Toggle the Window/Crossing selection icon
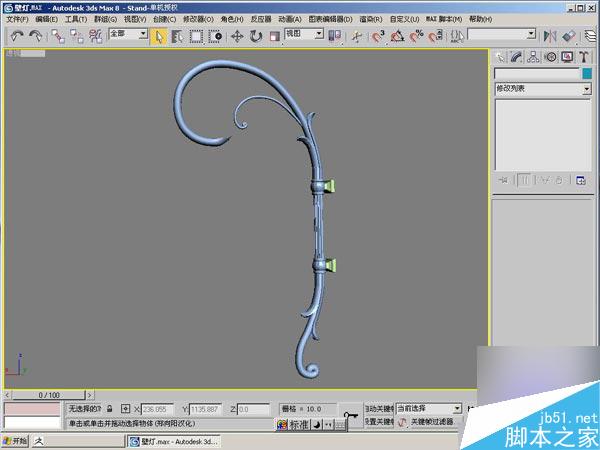Viewport: 600px width, 450px height. coord(215,36)
